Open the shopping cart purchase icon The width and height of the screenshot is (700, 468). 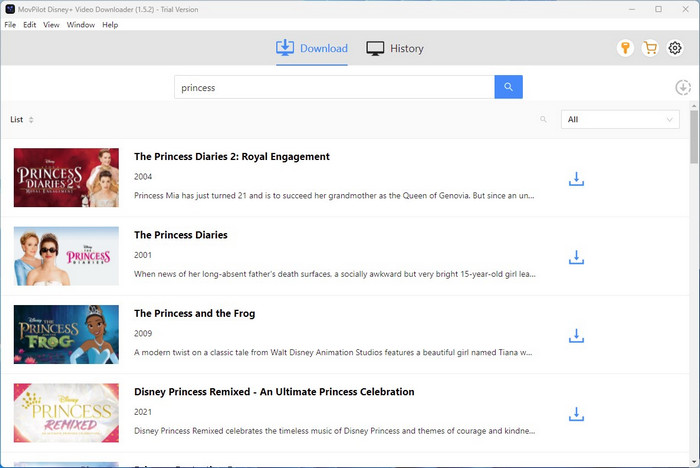[x=650, y=48]
